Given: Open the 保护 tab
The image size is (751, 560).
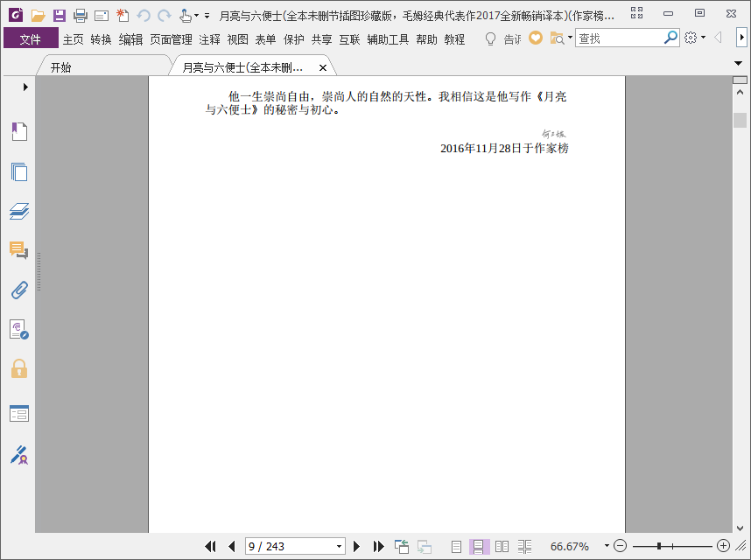Looking at the screenshot, I should tap(293, 39).
